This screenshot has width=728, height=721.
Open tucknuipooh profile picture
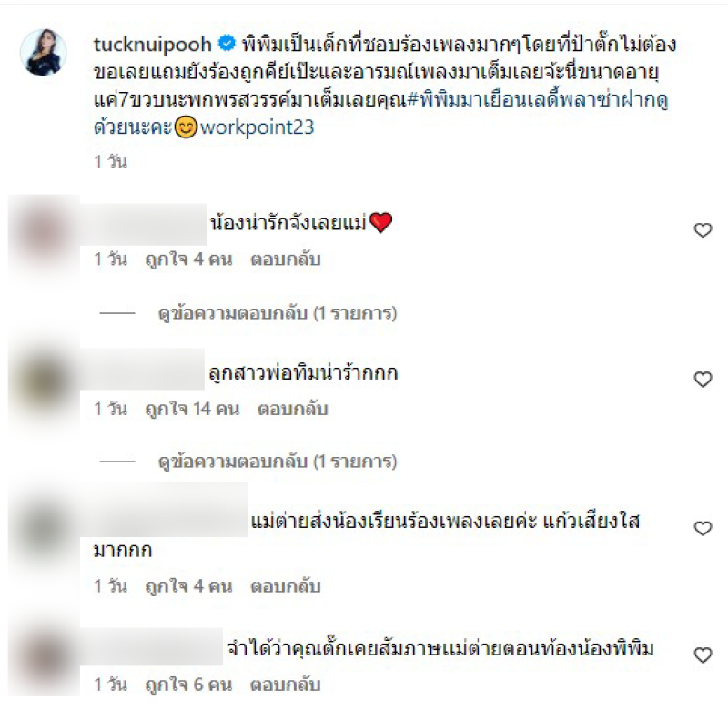click(x=43, y=53)
